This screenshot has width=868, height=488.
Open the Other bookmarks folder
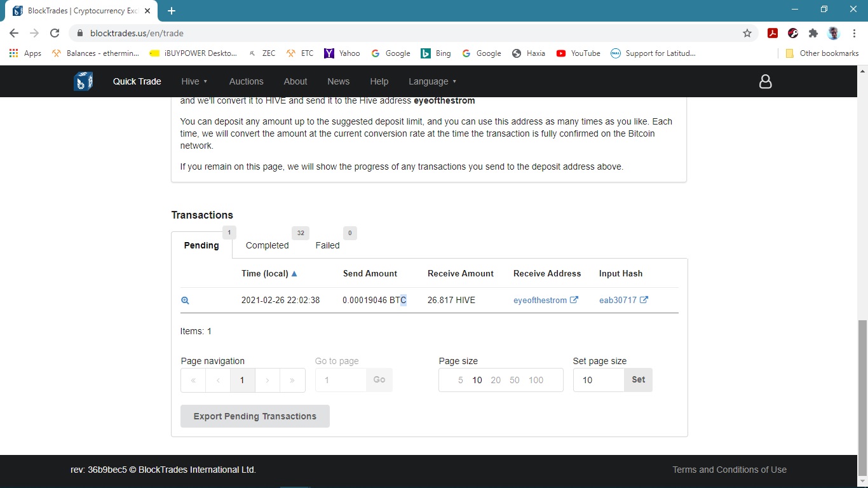coord(822,53)
